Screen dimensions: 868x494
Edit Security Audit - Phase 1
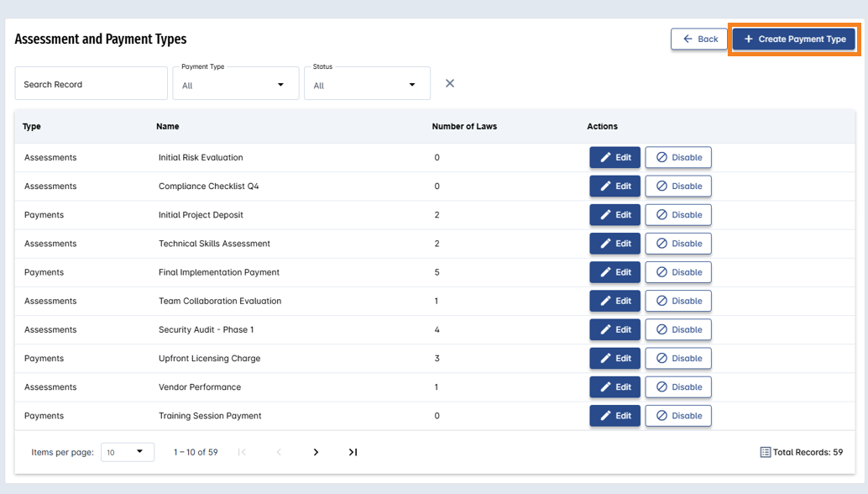(614, 329)
